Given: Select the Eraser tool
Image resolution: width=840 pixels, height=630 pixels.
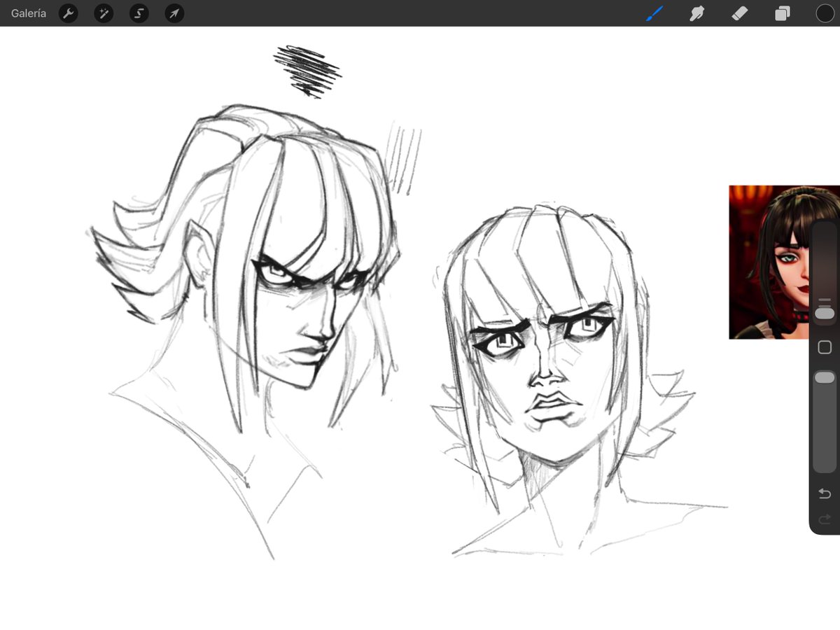Looking at the screenshot, I should point(740,13).
